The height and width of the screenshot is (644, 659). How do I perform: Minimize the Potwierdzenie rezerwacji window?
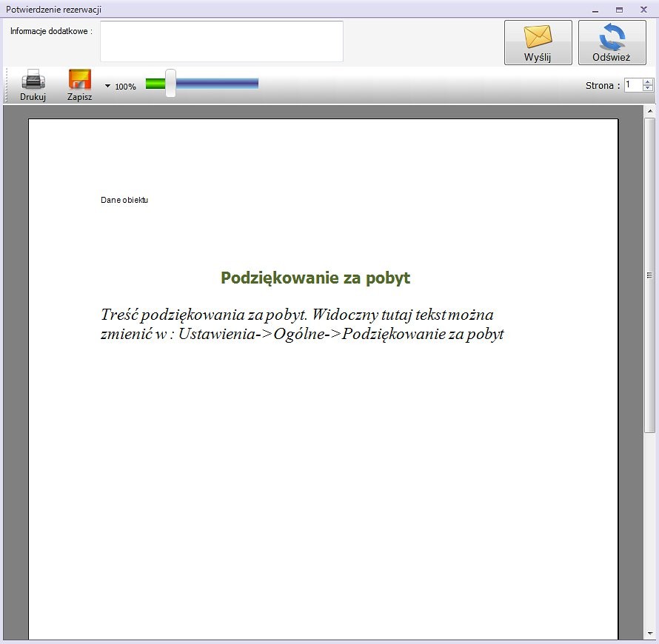(595, 10)
